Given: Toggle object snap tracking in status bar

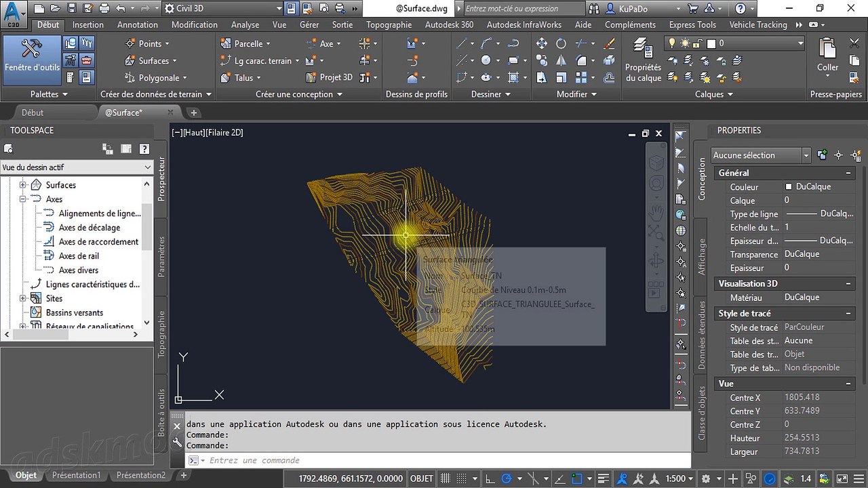Looking at the screenshot, I should (559, 479).
